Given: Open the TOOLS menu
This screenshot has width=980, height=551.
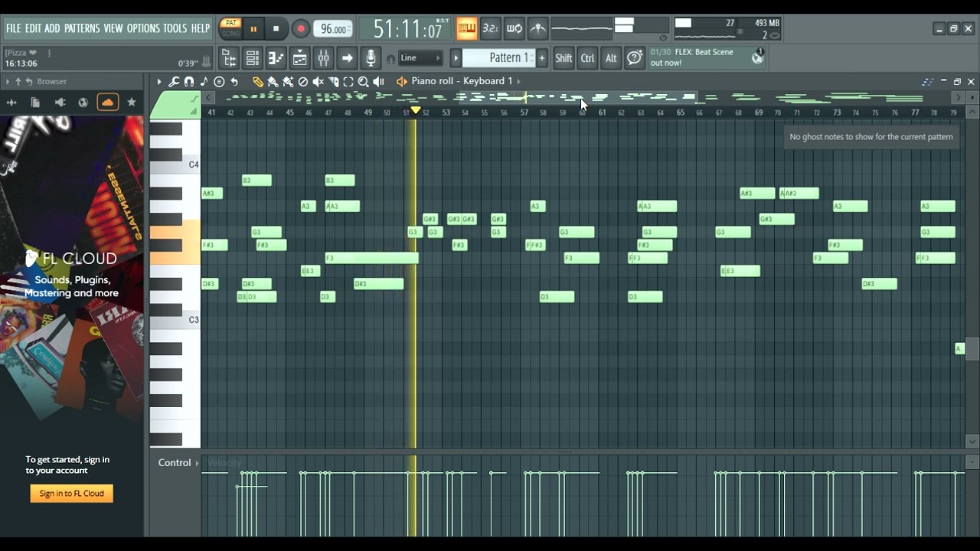Looking at the screenshot, I should coord(175,28).
